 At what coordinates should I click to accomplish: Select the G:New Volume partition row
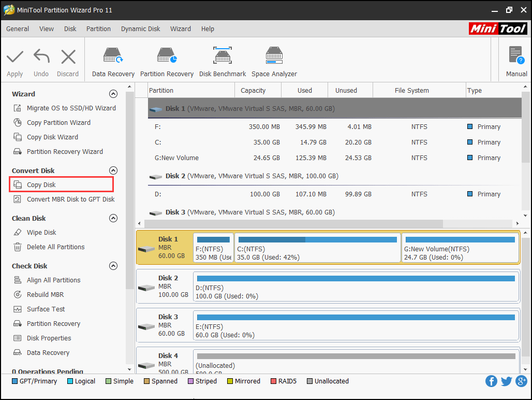(334, 158)
